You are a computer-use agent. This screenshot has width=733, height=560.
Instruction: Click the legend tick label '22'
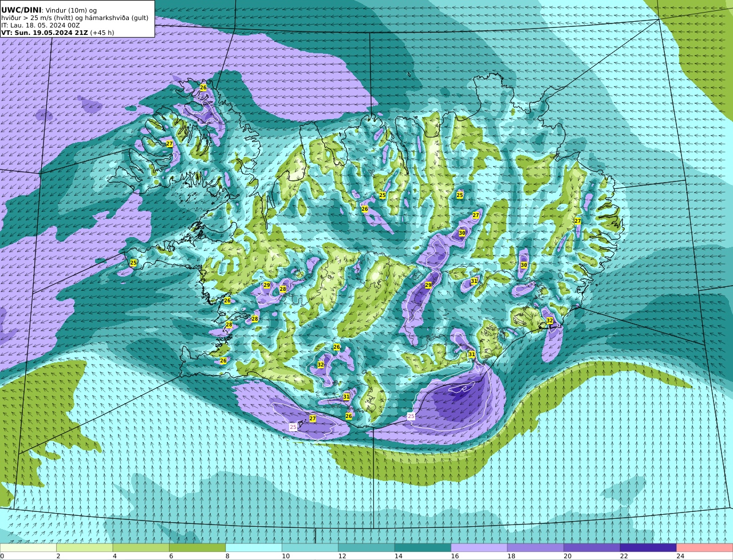point(624,556)
